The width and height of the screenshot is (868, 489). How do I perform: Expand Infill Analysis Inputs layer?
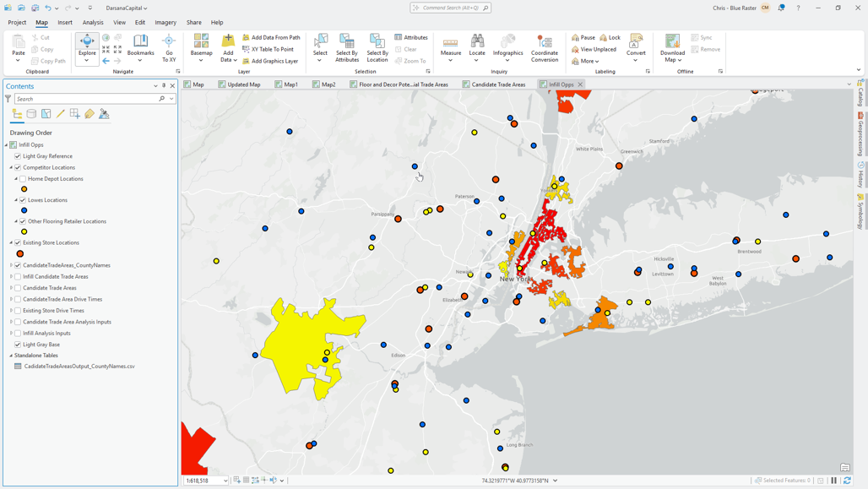(x=11, y=334)
